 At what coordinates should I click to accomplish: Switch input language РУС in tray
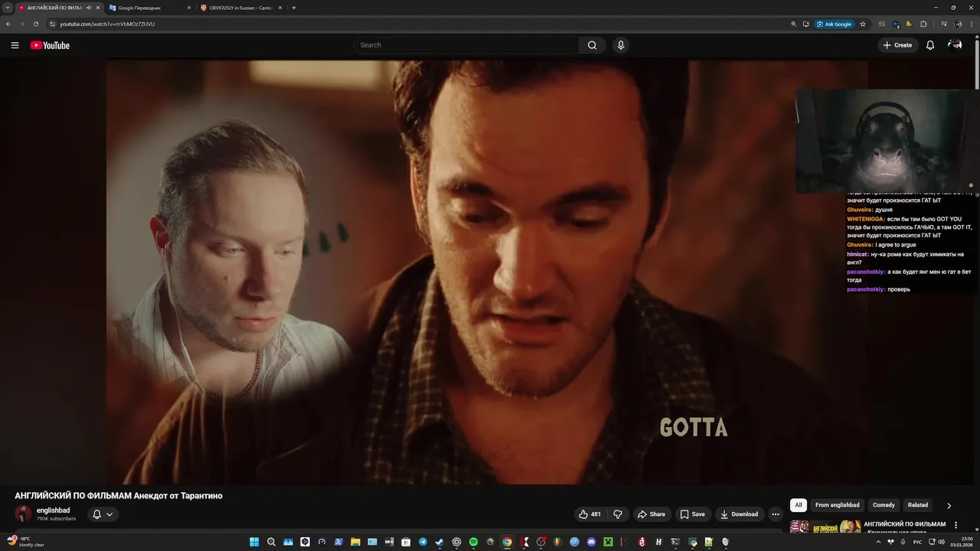pos(917,542)
